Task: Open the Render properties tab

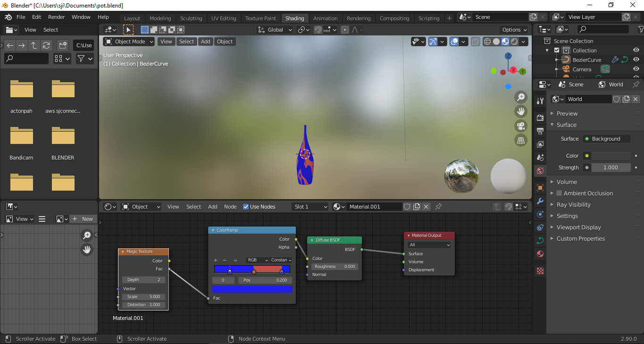Action: tap(540, 117)
